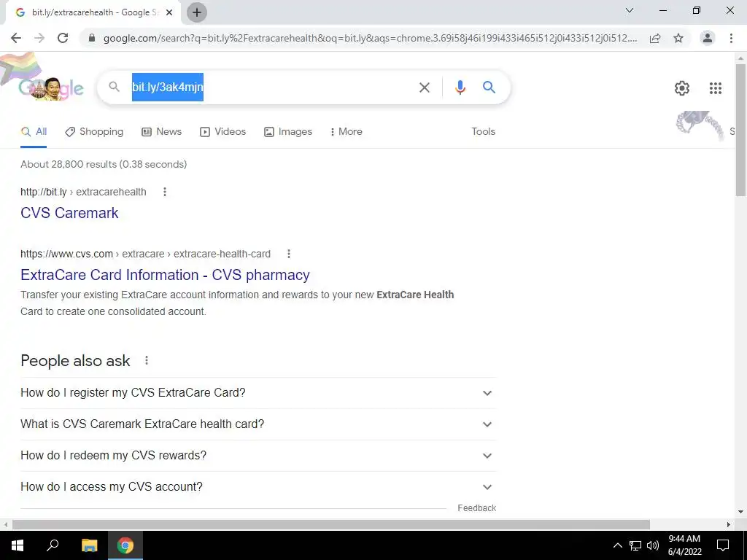Switch to the Images results tab
This screenshot has width=747, height=560.
287,132
